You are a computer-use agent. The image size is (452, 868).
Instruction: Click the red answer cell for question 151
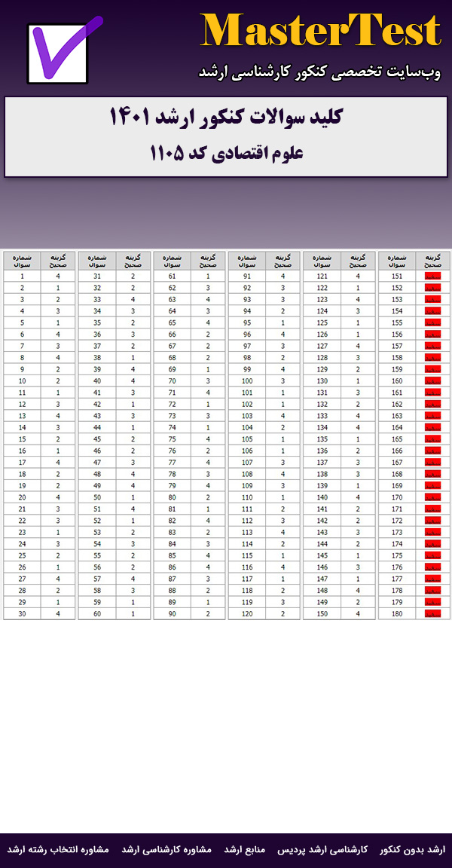[x=432, y=277]
